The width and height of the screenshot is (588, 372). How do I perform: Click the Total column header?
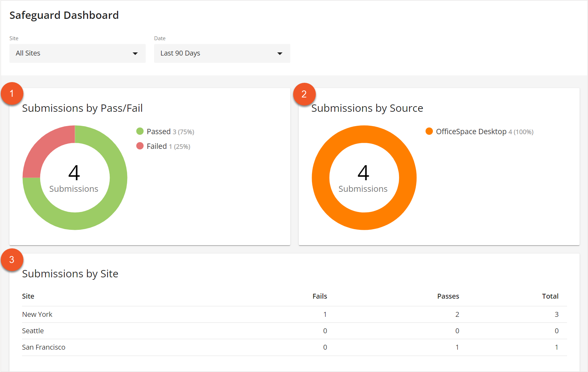coord(550,296)
